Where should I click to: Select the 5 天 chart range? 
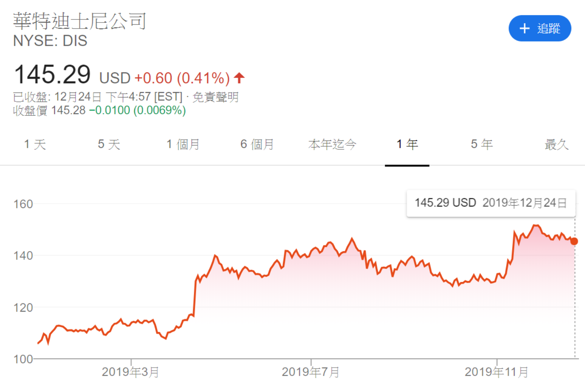pos(109,144)
